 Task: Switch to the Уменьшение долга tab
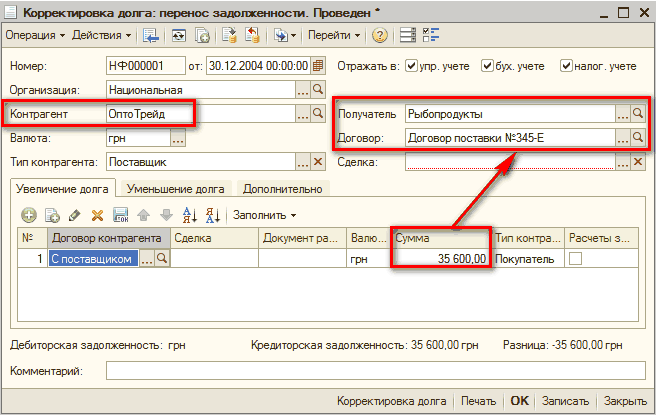pos(176,189)
